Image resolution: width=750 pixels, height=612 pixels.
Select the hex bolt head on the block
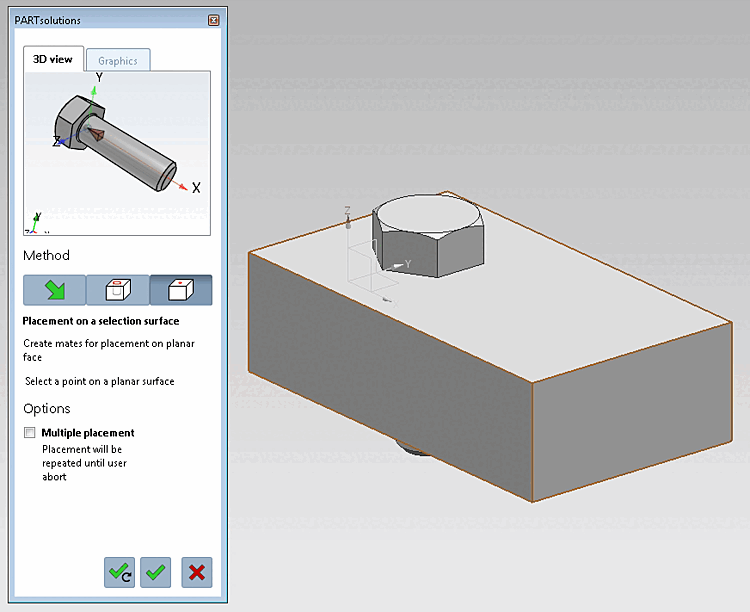coord(427,235)
